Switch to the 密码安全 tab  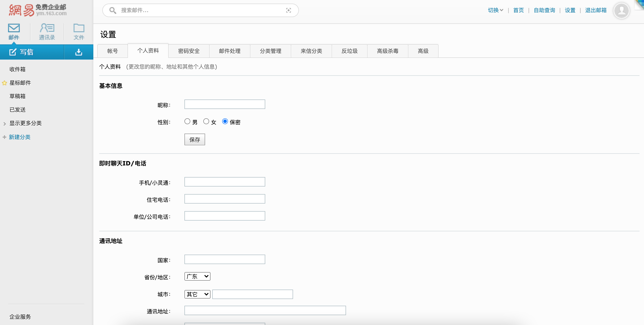[x=189, y=51]
